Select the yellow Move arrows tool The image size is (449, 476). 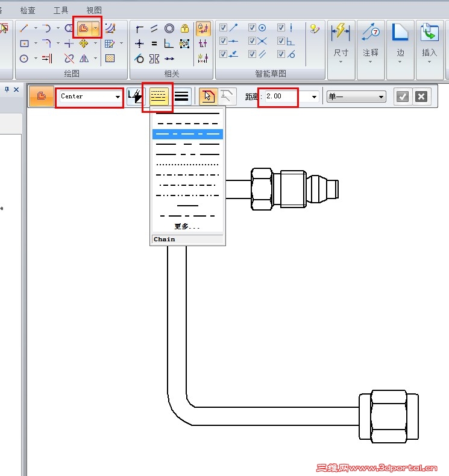point(84,43)
